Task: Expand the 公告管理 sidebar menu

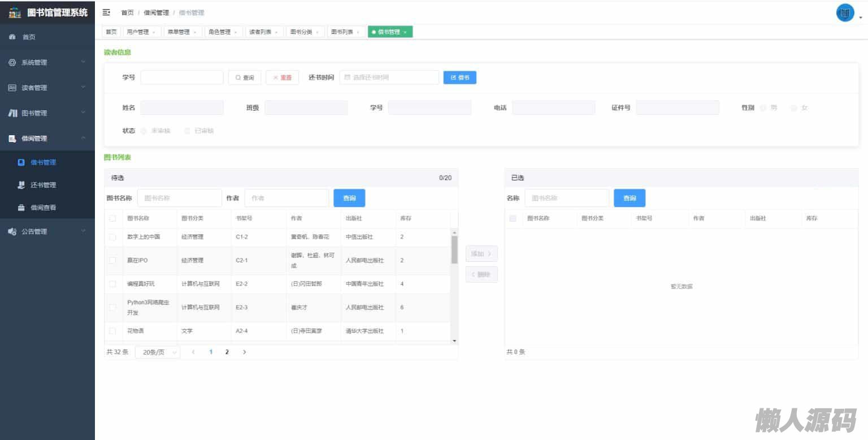Action: tap(47, 231)
